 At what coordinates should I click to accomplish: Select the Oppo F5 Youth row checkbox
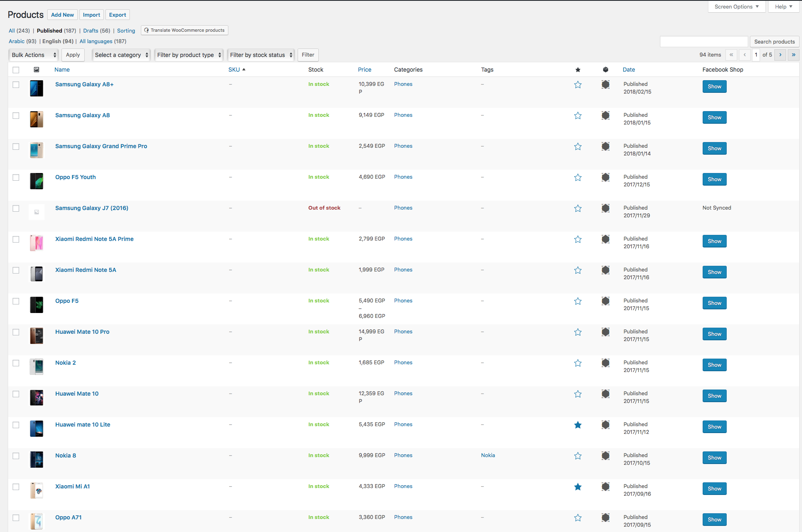[16, 177]
